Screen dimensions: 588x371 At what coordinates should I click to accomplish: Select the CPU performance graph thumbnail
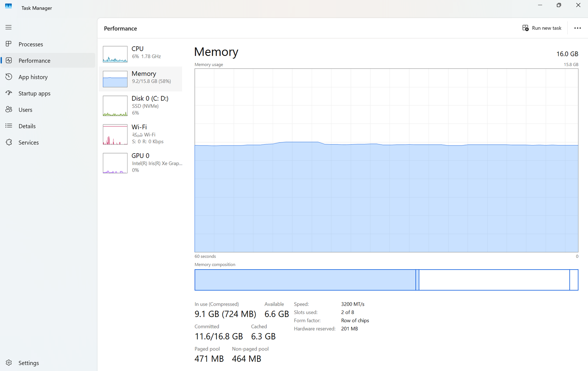click(115, 54)
